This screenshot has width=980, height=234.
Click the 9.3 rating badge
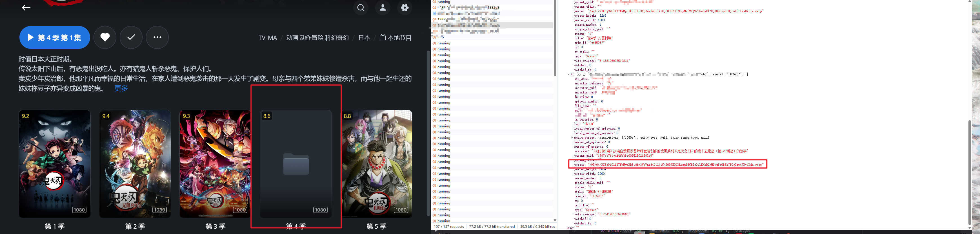coord(186,116)
